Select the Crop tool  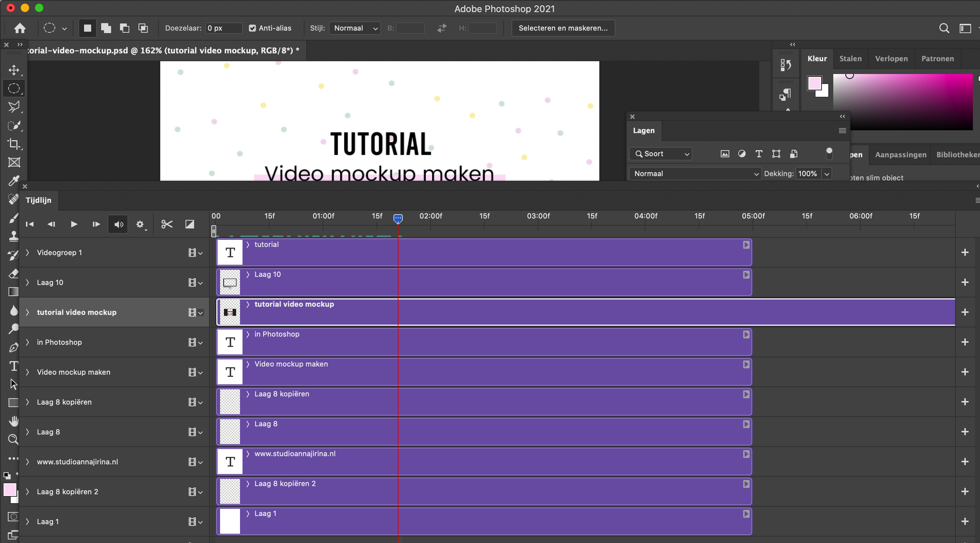(x=14, y=144)
